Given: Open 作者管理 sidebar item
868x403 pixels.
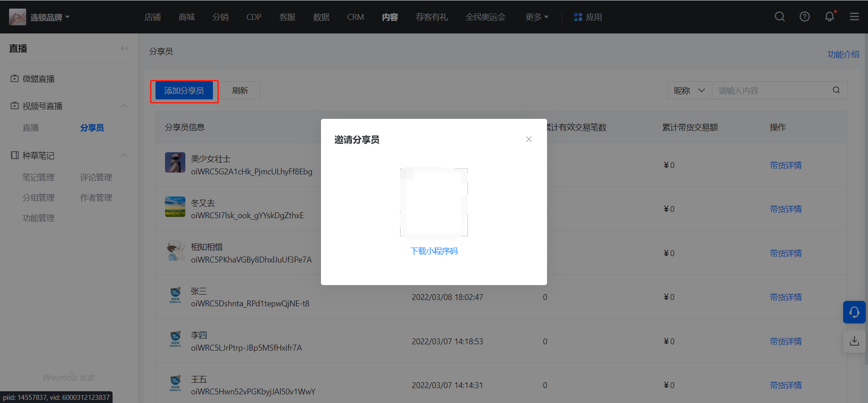Looking at the screenshot, I should coord(96,198).
